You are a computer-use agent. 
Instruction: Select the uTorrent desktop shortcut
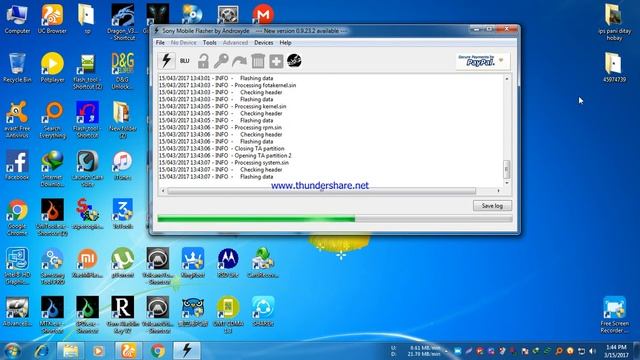point(122,263)
